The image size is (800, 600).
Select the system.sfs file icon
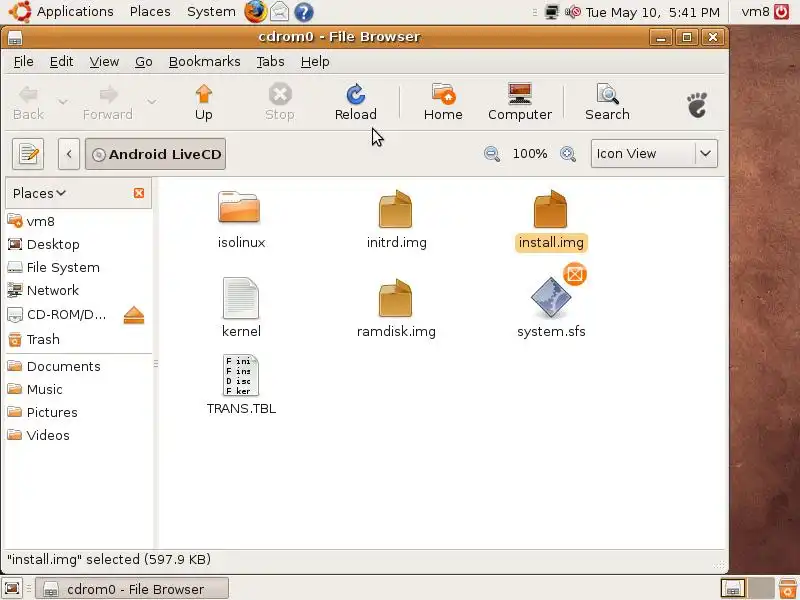[x=551, y=297]
